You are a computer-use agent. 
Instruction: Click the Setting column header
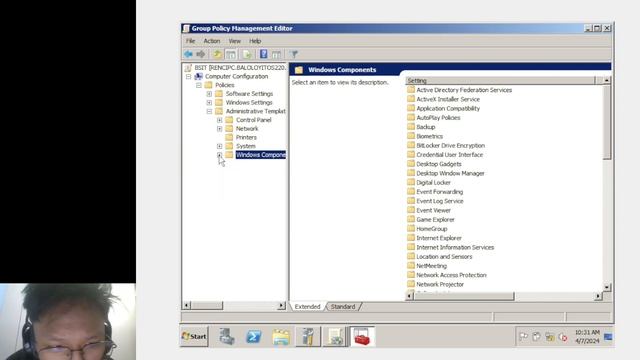point(500,80)
